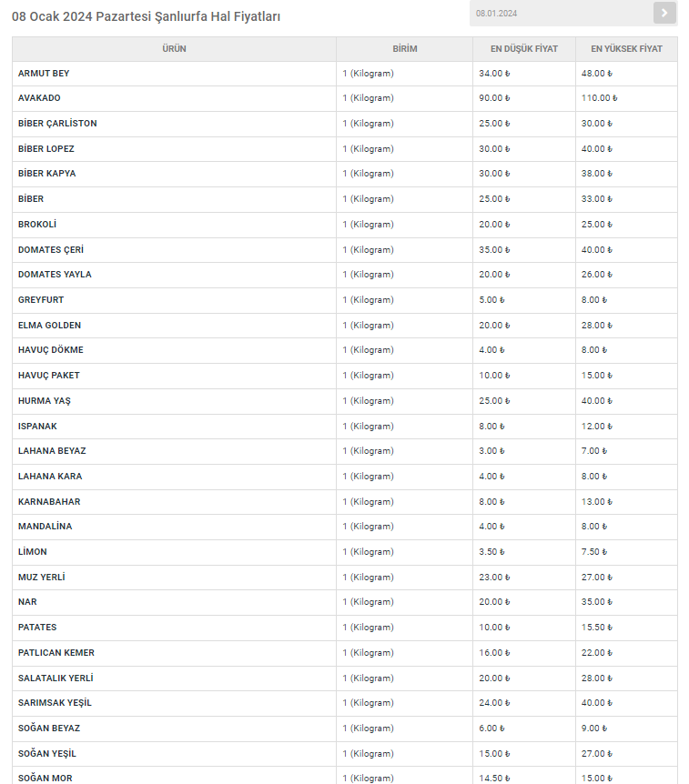Click the AVAKADO product name
Screen dimensions: 689x784
click(39, 98)
